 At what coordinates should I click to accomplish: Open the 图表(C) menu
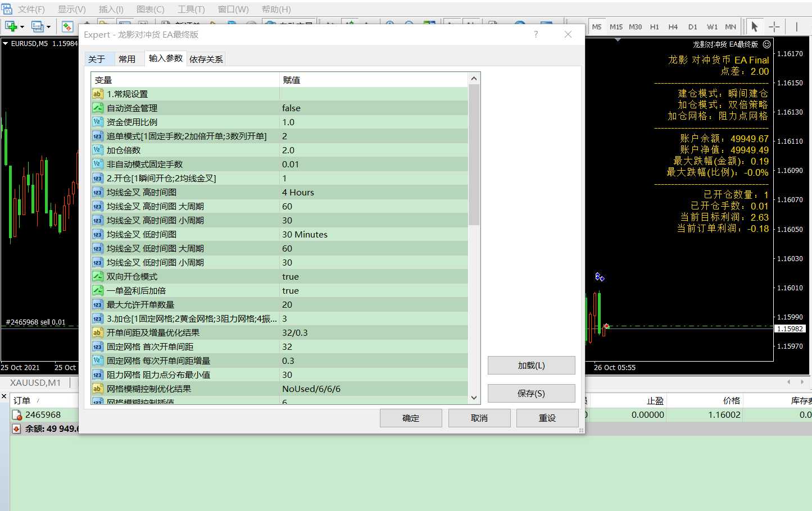coord(150,9)
